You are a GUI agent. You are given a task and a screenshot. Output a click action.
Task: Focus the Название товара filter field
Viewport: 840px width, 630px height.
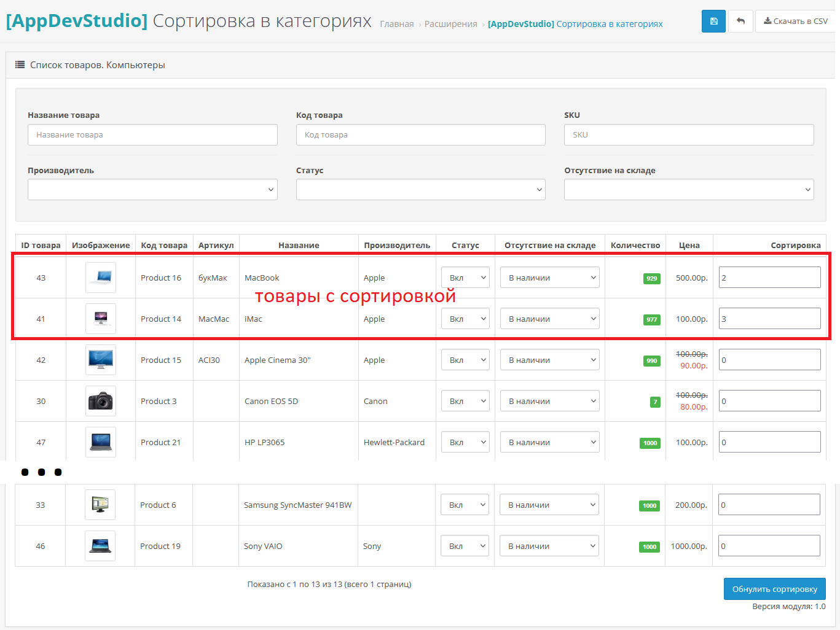pos(152,135)
